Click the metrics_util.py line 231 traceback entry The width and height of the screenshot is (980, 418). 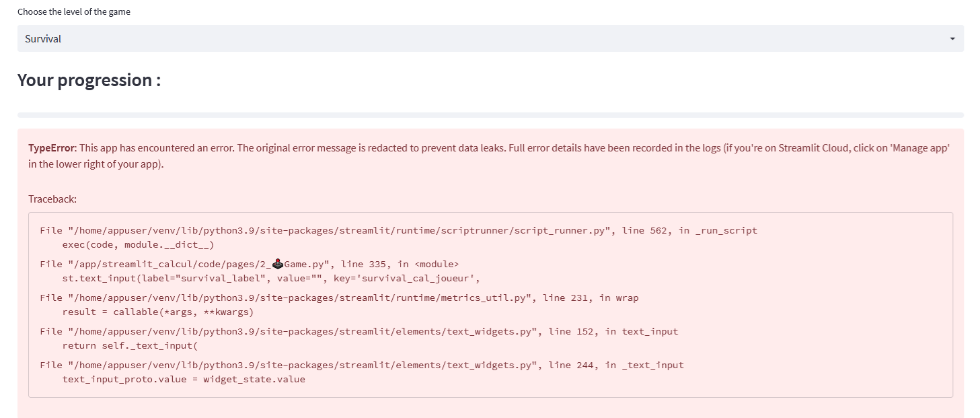[x=339, y=298]
